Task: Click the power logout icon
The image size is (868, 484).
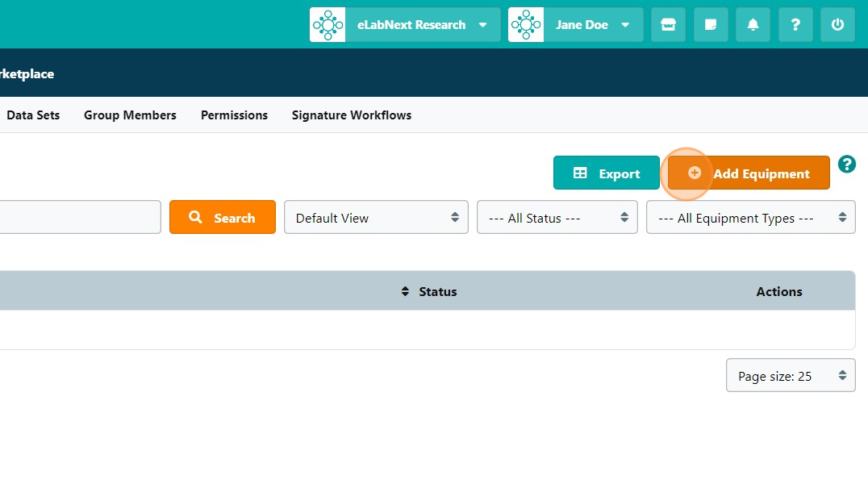Action: pos(837,24)
